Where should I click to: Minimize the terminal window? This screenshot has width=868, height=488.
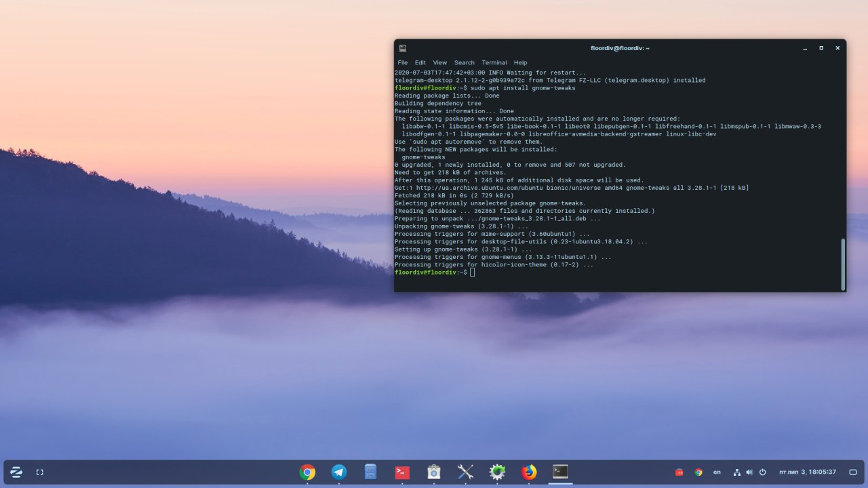805,48
